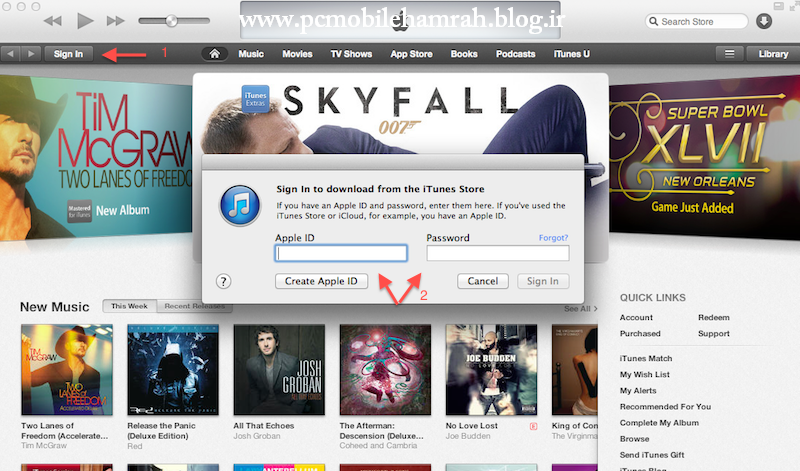Image resolution: width=800 pixels, height=471 pixels.
Task: Open the Browse quick link
Action: [634, 439]
